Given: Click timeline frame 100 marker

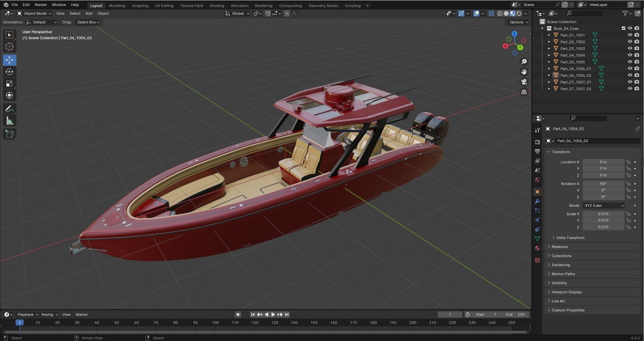Looking at the screenshot, I should [215, 323].
